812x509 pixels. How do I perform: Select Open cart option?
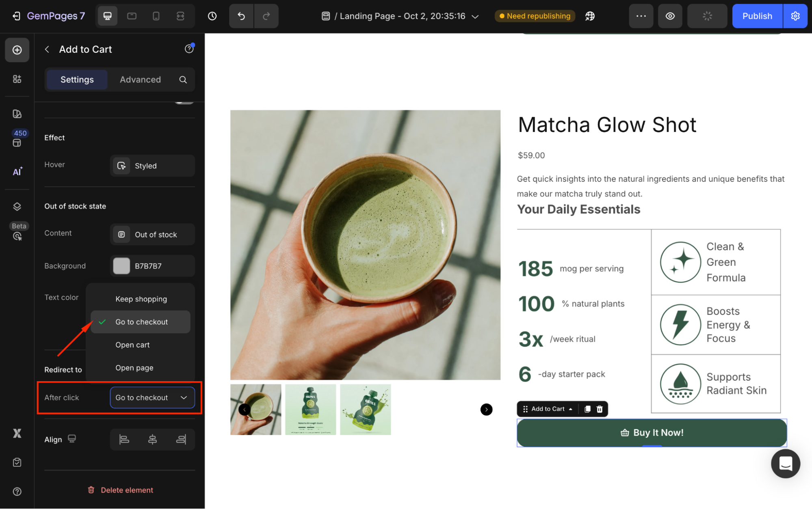(x=132, y=345)
